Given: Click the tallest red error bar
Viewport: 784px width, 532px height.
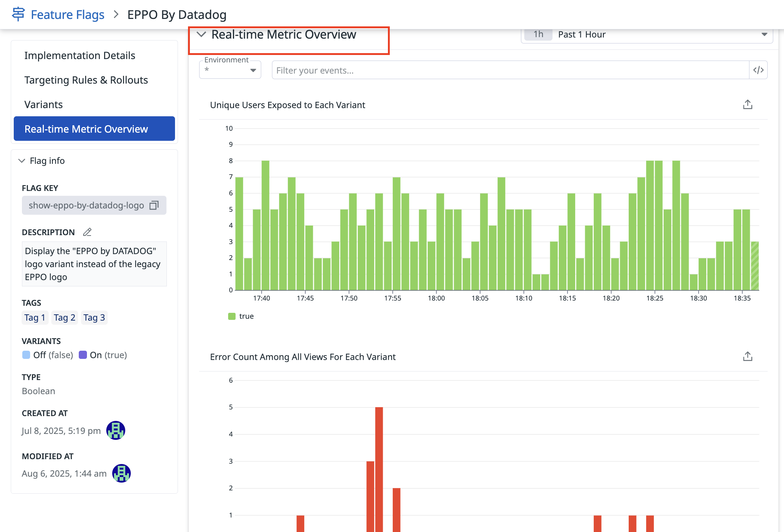Looking at the screenshot, I should tap(379, 469).
